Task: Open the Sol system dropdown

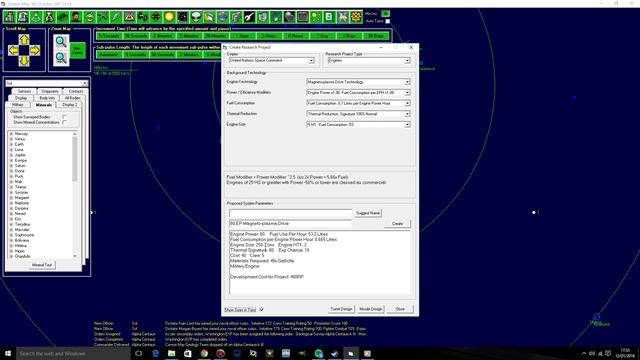Action: 84,83
